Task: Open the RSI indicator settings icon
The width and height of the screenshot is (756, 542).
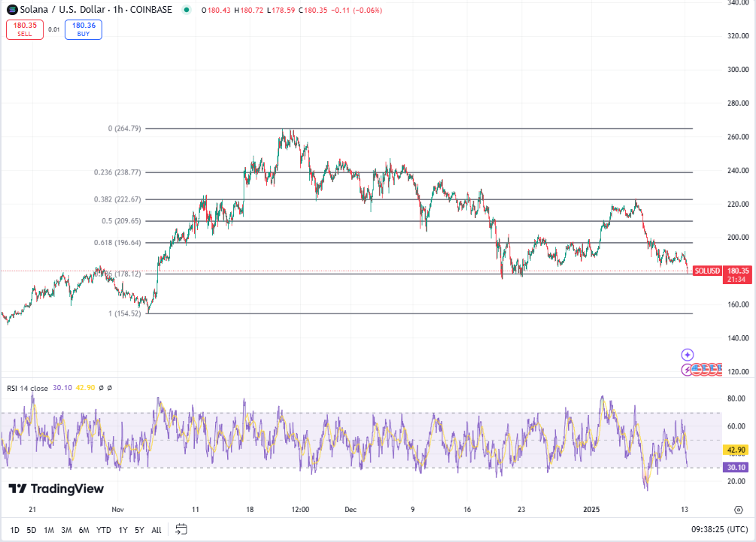Action: coord(110,388)
